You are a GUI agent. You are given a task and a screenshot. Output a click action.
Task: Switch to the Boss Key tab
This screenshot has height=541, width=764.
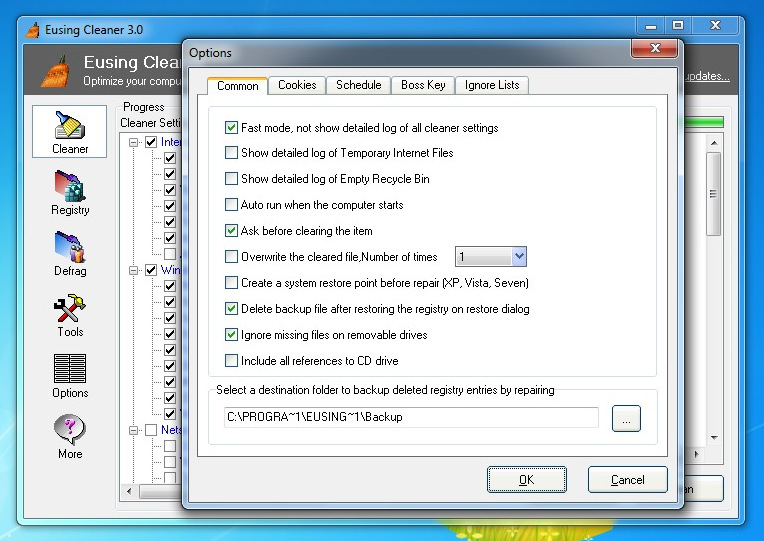tap(423, 85)
